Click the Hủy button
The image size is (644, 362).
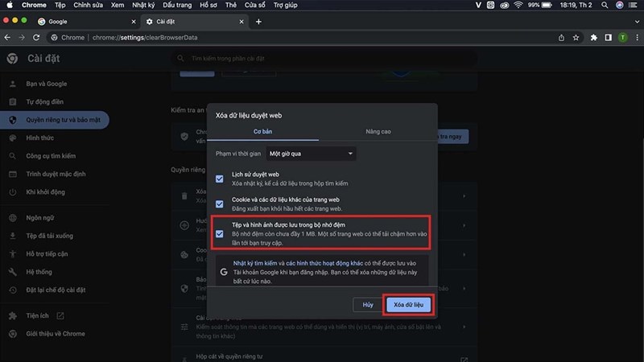click(368, 305)
